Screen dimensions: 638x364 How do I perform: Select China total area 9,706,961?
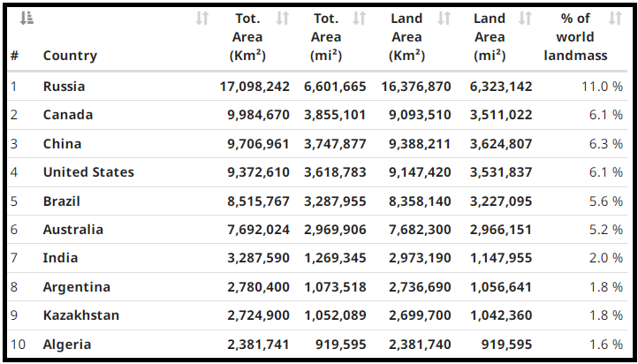coord(258,144)
